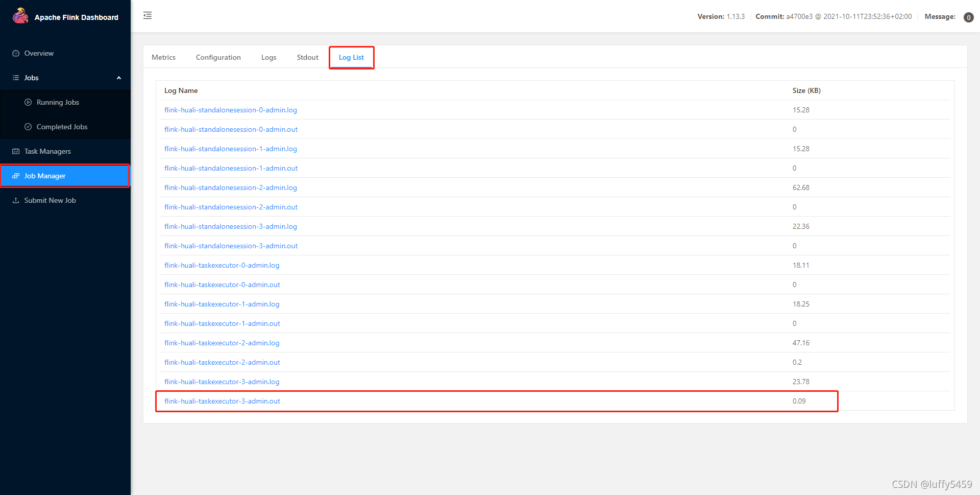Open flink-huali-standalonesession-0-admin.out
980x495 pixels.
(231, 129)
